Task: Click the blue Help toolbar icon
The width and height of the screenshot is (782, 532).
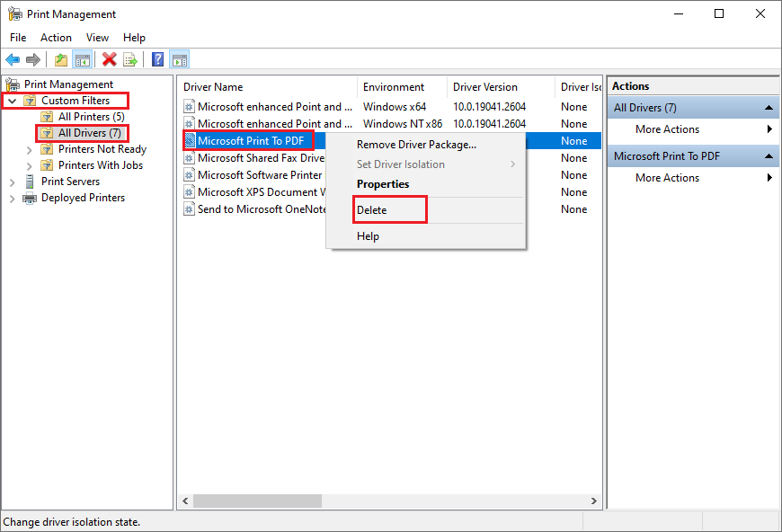Action: 157,60
